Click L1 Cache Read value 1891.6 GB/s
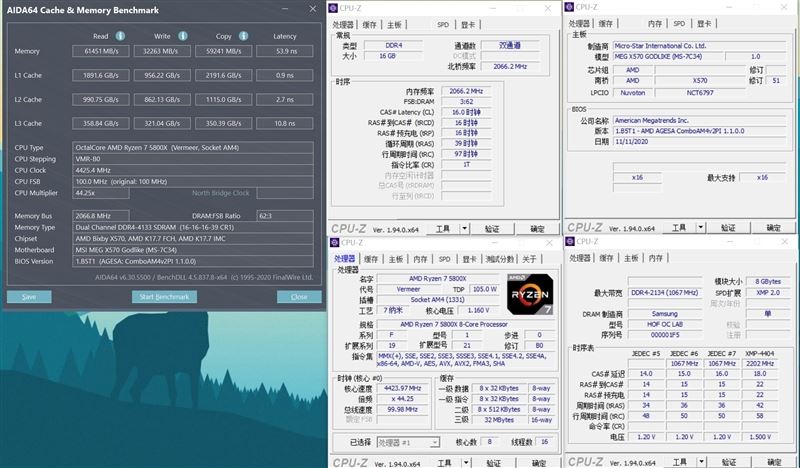Screen dimensions: 800x468 (101, 76)
